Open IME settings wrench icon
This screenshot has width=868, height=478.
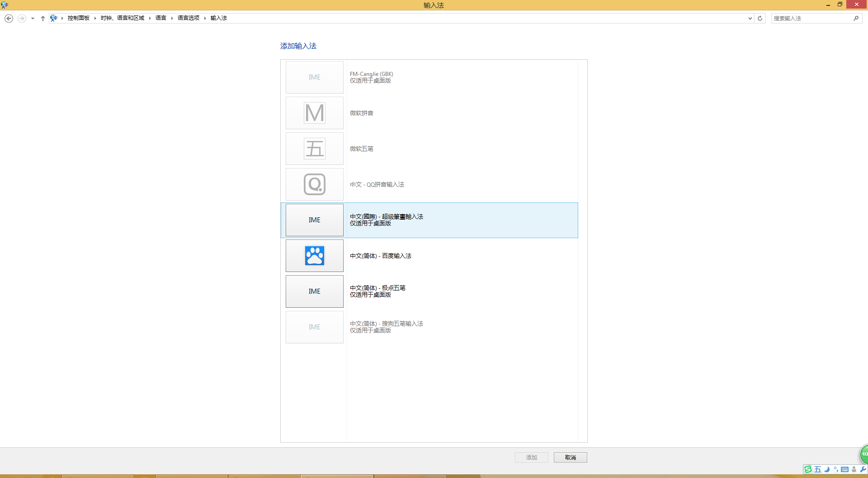863,469
